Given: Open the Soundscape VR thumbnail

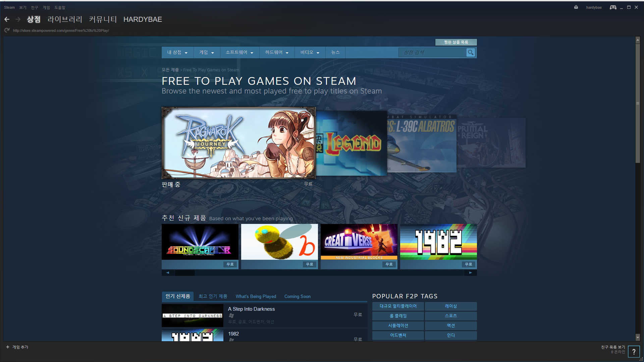Looking at the screenshot, I should point(200,242).
